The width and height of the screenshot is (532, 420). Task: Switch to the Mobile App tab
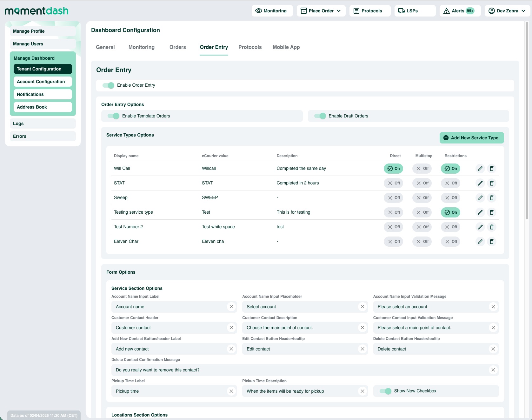[286, 47]
